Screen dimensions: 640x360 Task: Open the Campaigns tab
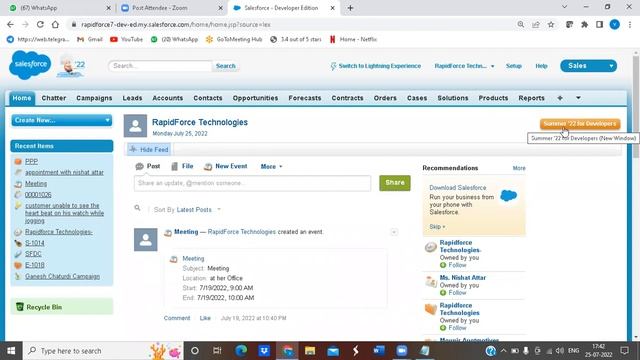click(94, 98)
